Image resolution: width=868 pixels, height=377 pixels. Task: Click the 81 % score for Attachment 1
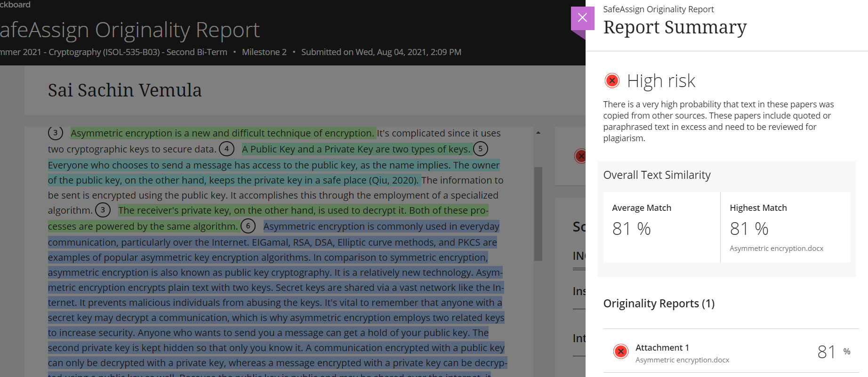pos(834,352)
